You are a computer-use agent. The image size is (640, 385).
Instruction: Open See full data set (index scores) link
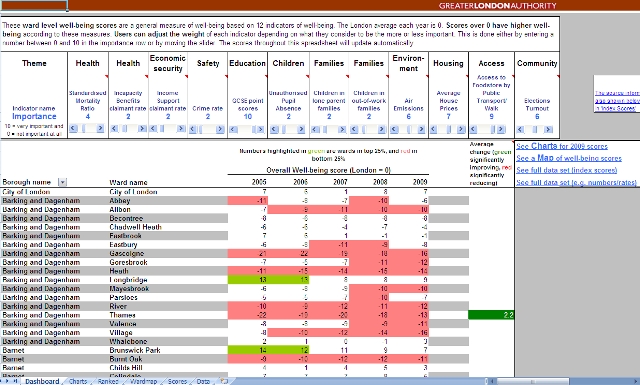[x=567, y=170]
